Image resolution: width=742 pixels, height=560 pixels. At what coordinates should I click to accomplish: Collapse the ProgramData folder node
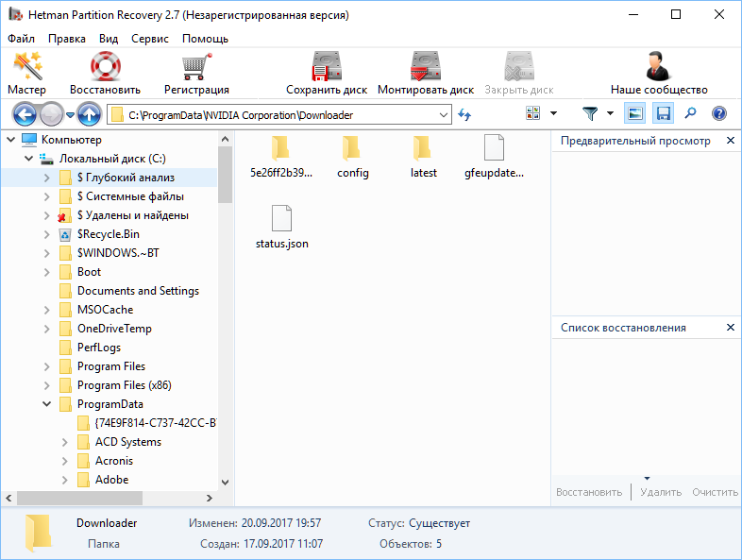tap(46, 404)
